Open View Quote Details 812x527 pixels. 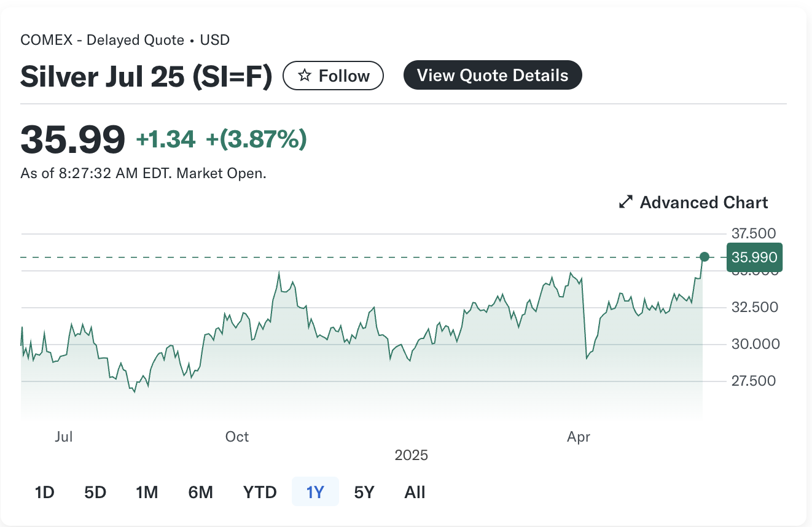492,76
